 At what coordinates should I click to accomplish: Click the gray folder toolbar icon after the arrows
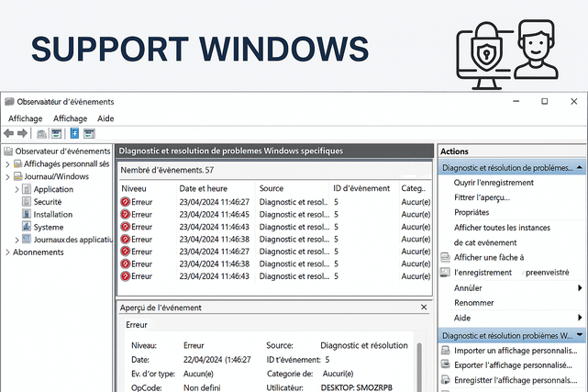[x=41, y=134]
